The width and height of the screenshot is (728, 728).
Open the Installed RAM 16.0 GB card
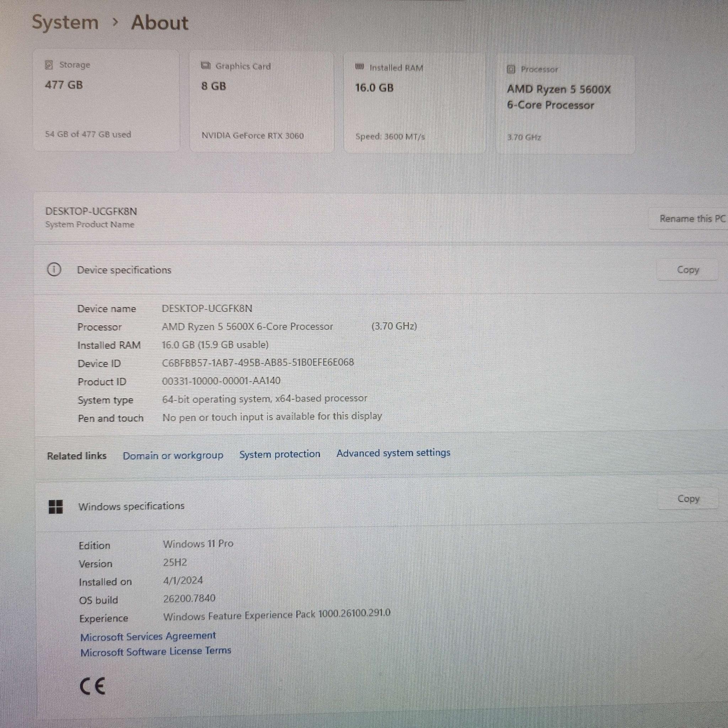(x=414, y=103)
